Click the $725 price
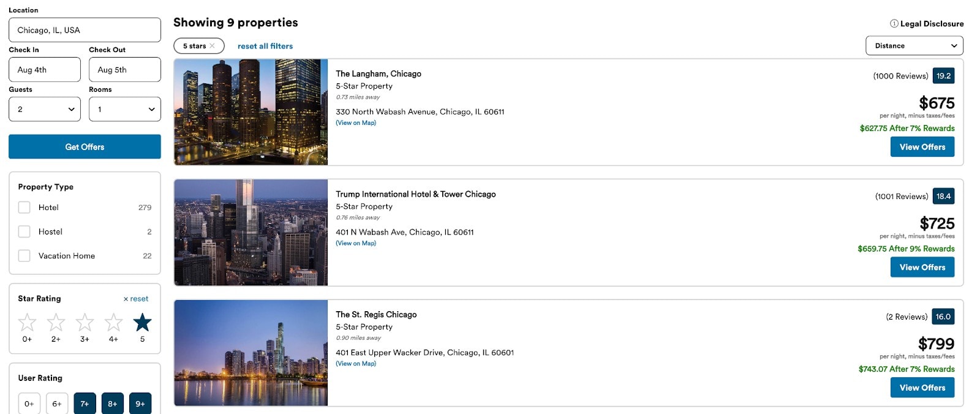Image resolution: width=980 pixels, height=414 pixels. pos(937,224)
